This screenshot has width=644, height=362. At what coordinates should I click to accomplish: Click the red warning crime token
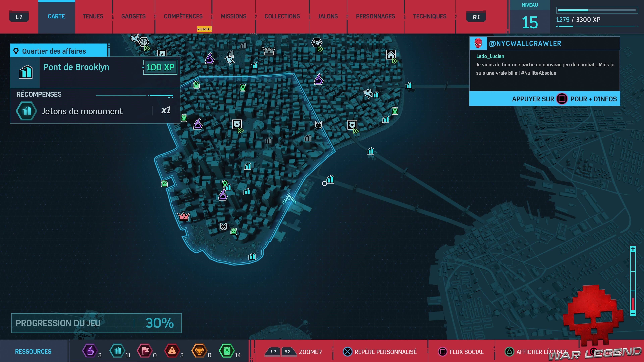(x=172, y=351)
